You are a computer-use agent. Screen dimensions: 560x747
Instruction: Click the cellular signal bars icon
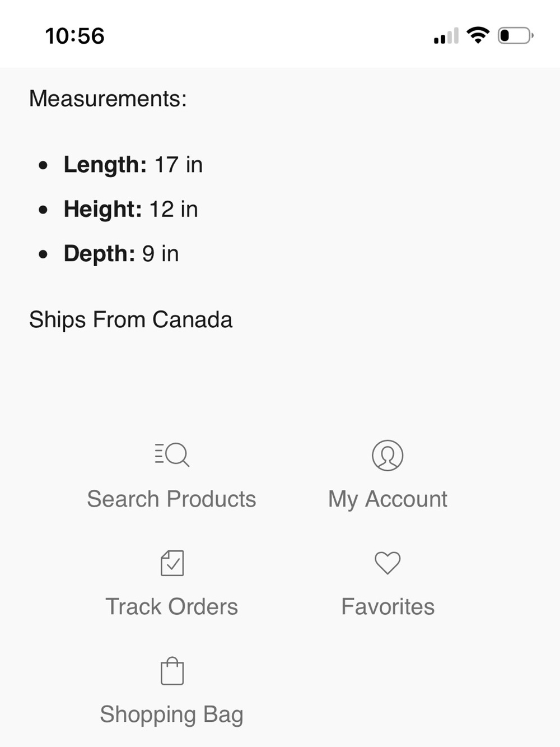pos(446,36)
